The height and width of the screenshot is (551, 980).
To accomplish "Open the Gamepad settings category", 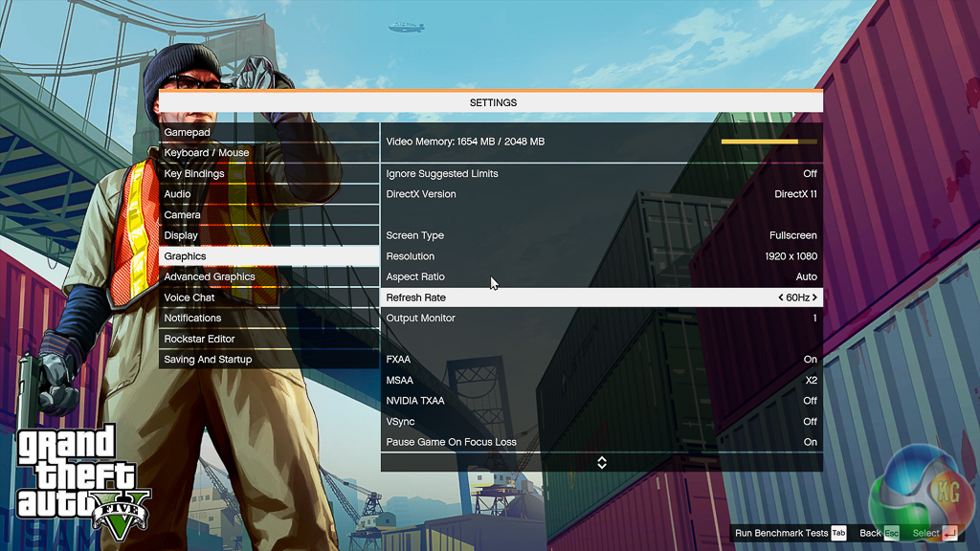I will [x=269, y=132].
